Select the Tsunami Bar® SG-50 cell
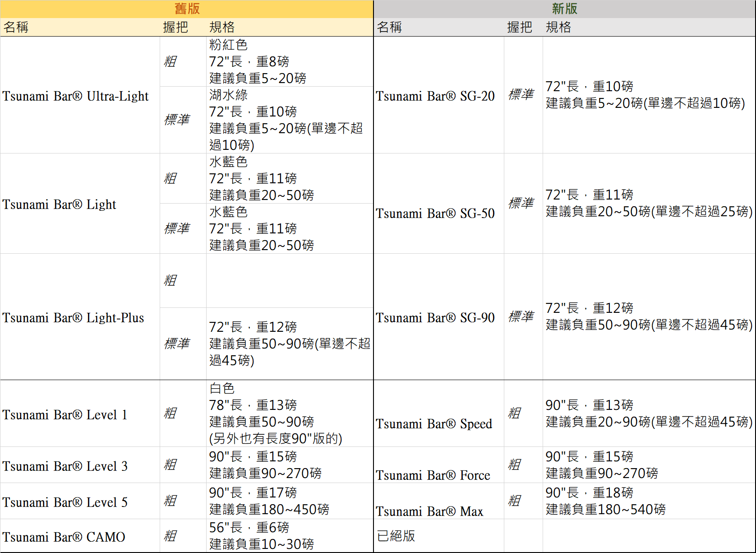This screenshot has height=553, width=756. pos(439,204)
